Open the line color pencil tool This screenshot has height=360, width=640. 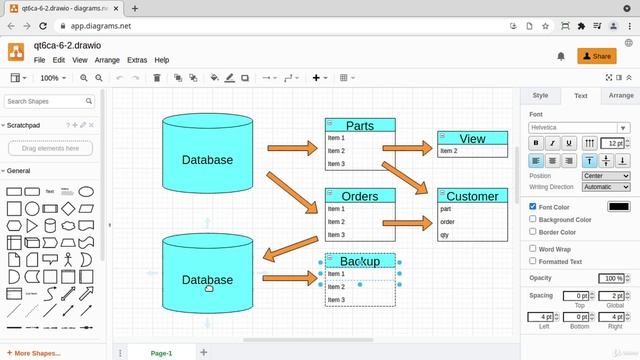pos(229,78)
